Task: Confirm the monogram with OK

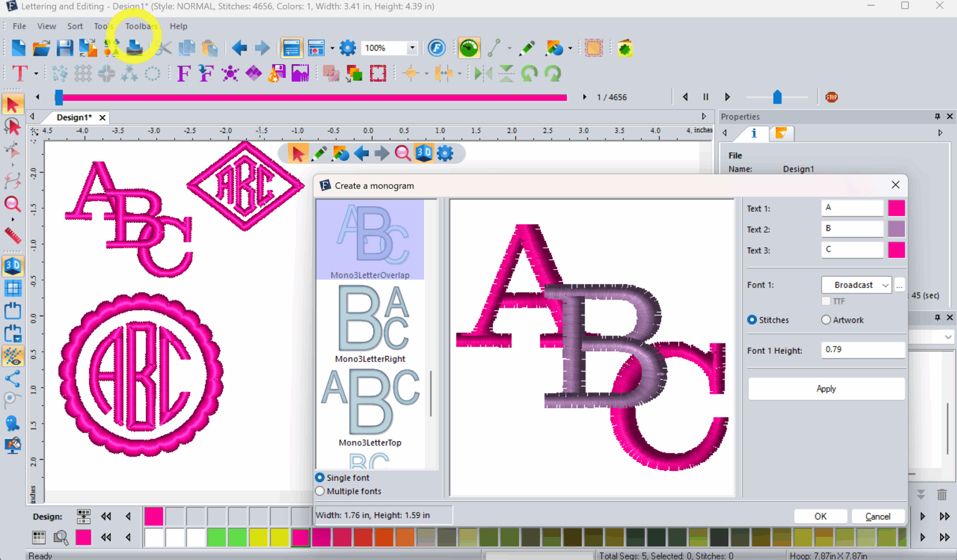Action: pyautogui.click(x=821, y=516)
